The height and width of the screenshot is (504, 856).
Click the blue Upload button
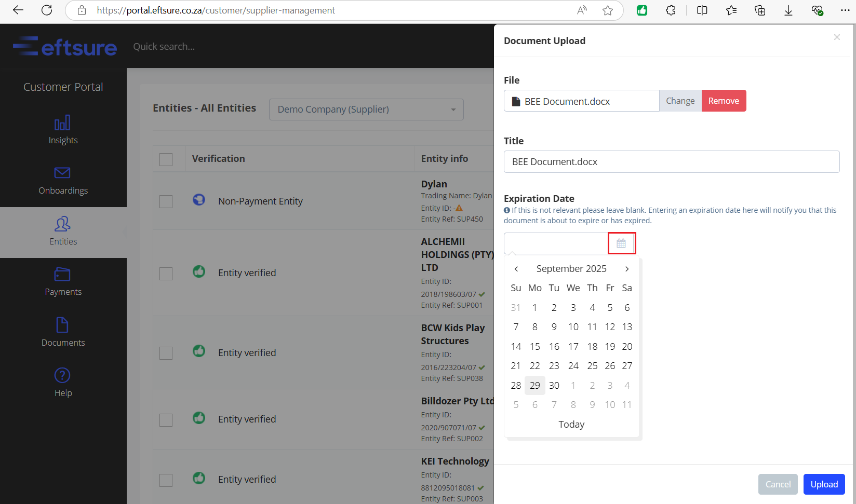click(x=824, y=484)
